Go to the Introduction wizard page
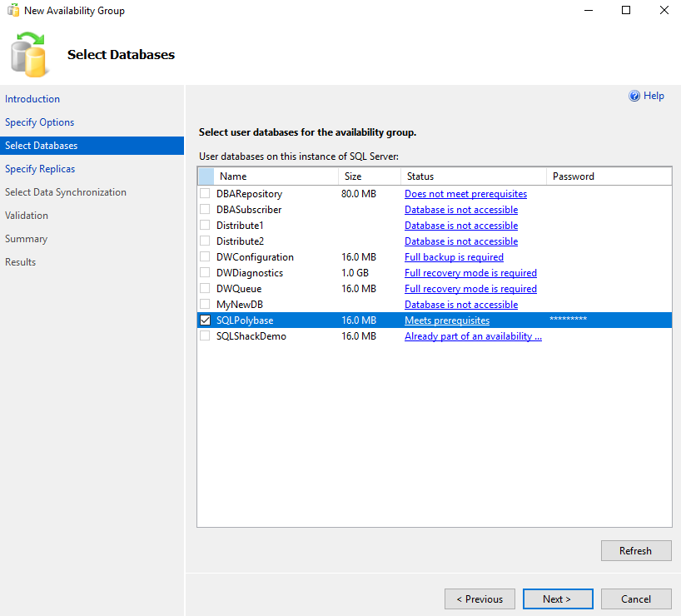The height and width of the screenshot is (616, 681). click(32, 99)
